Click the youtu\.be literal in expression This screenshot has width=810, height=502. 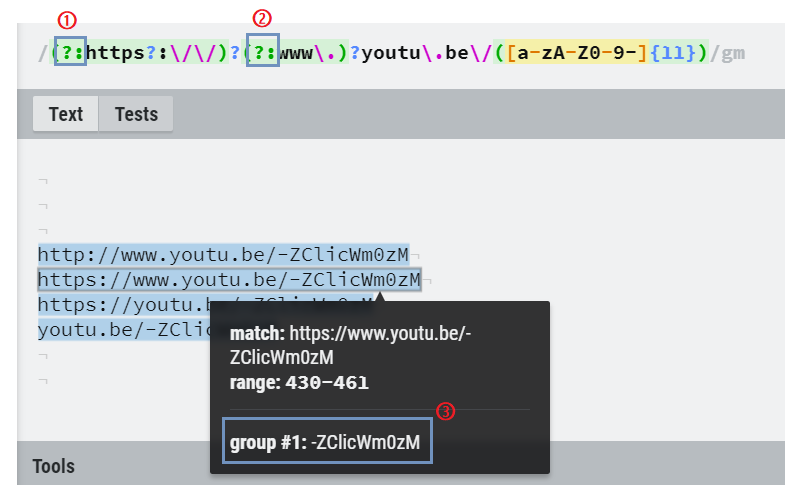click(x=415, y=53)
